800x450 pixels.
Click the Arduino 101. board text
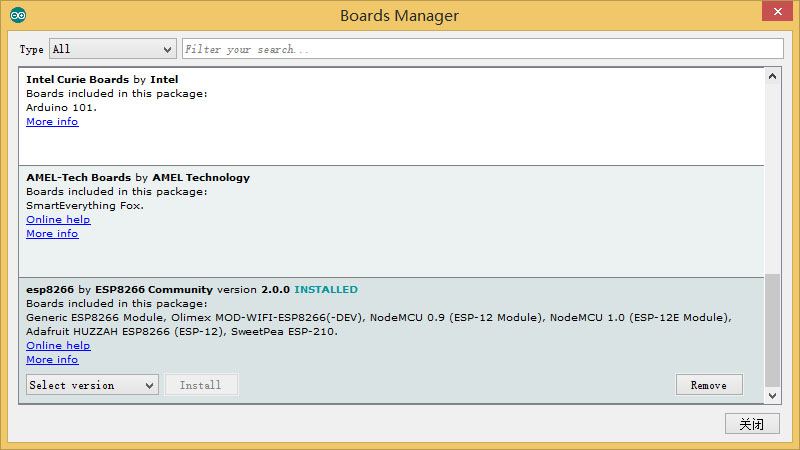61,107
